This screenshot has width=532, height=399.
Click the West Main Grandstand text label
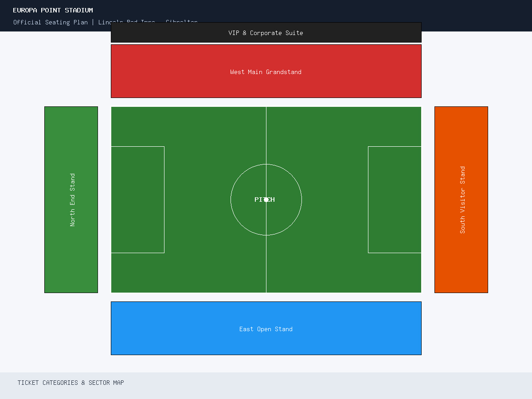point(266,72)
